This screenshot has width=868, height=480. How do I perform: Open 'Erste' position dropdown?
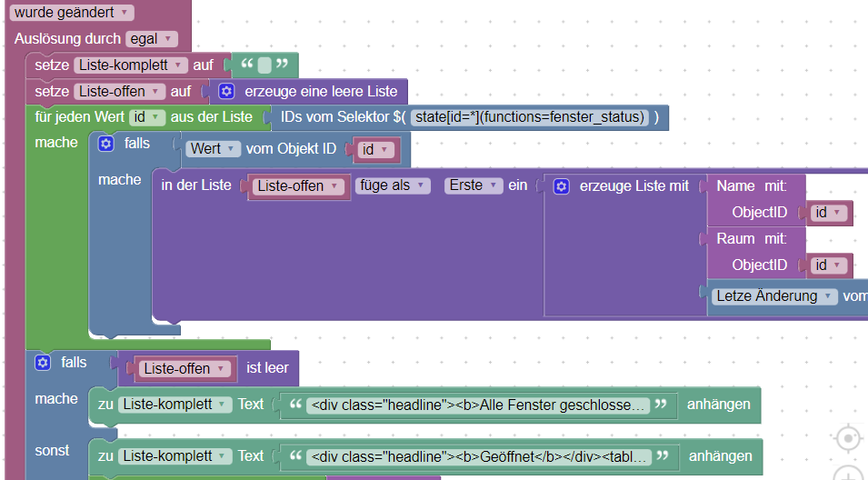pyautogui.click(x=474, y=185)
